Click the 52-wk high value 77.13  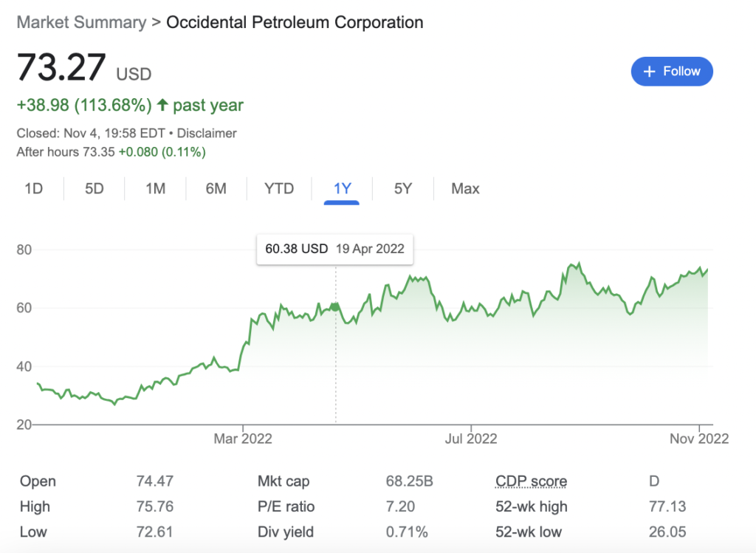(667, 506)
